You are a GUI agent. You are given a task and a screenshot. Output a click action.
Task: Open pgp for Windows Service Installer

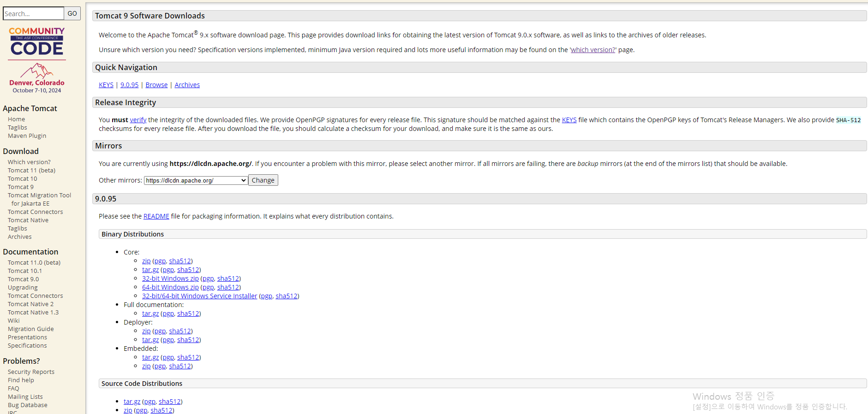[x=266, y=296]
